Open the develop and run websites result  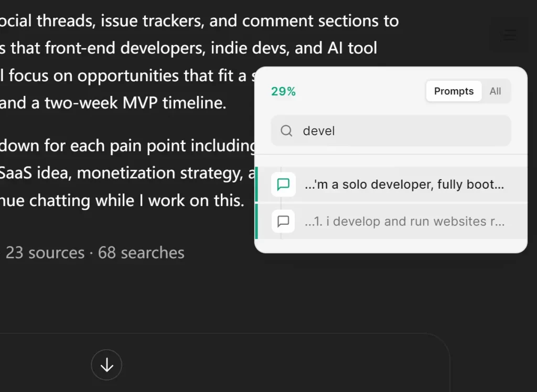click(404, 221)
